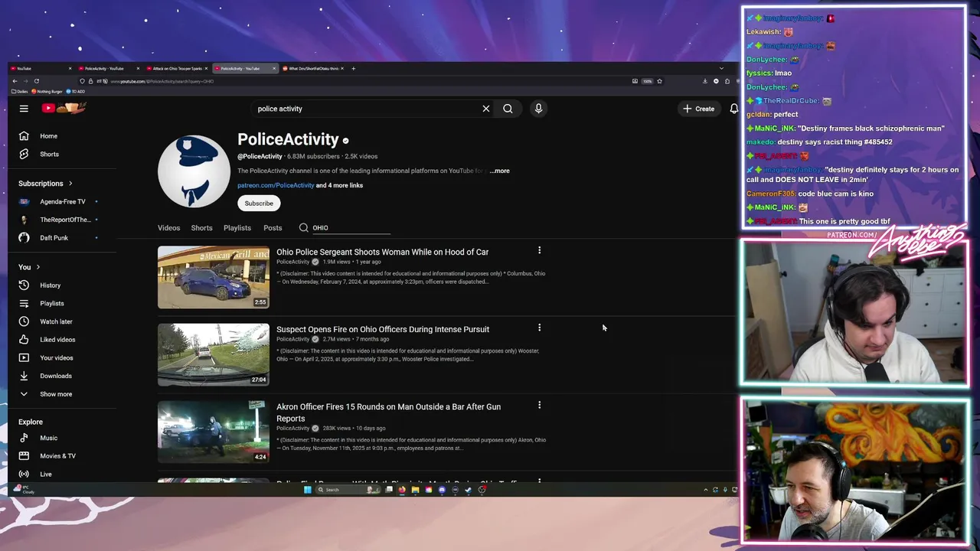Click the channel search magnifier icon

click(304, 228)
